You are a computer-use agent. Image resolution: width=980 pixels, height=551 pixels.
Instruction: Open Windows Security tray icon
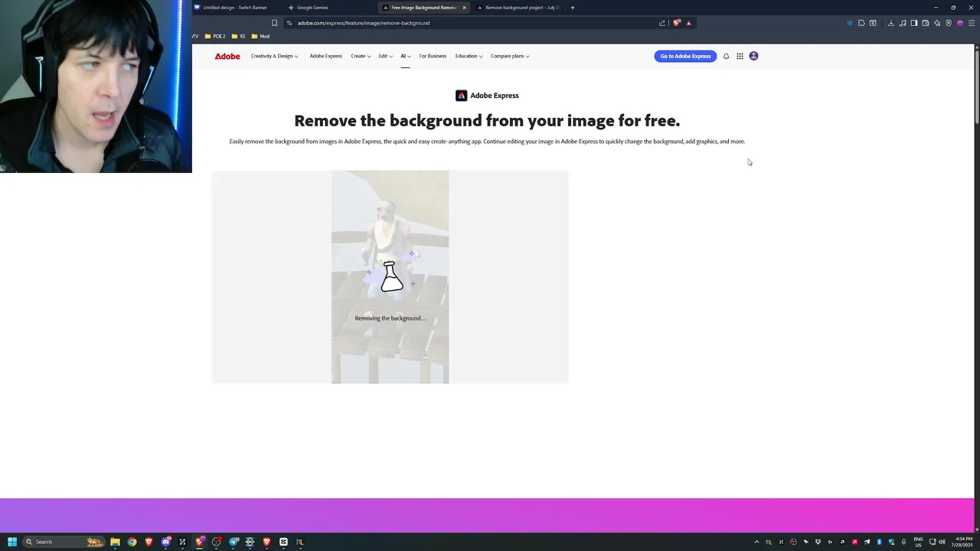click(891, 542)
